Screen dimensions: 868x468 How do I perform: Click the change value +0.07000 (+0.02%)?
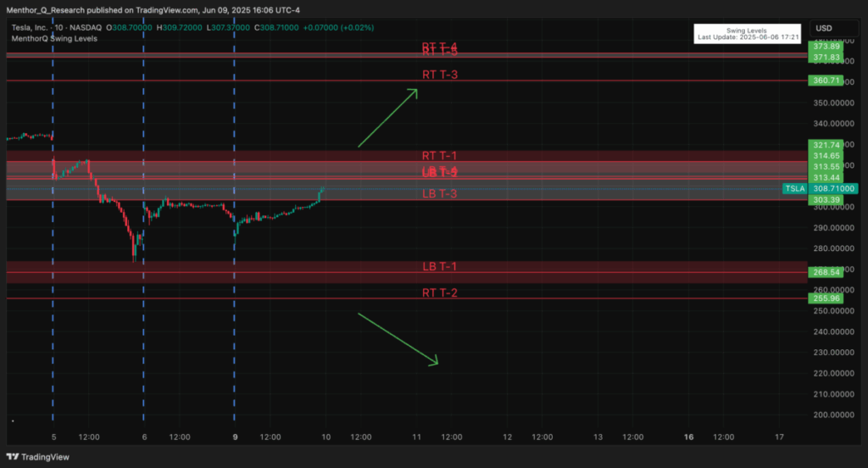[x=338, y=28]
